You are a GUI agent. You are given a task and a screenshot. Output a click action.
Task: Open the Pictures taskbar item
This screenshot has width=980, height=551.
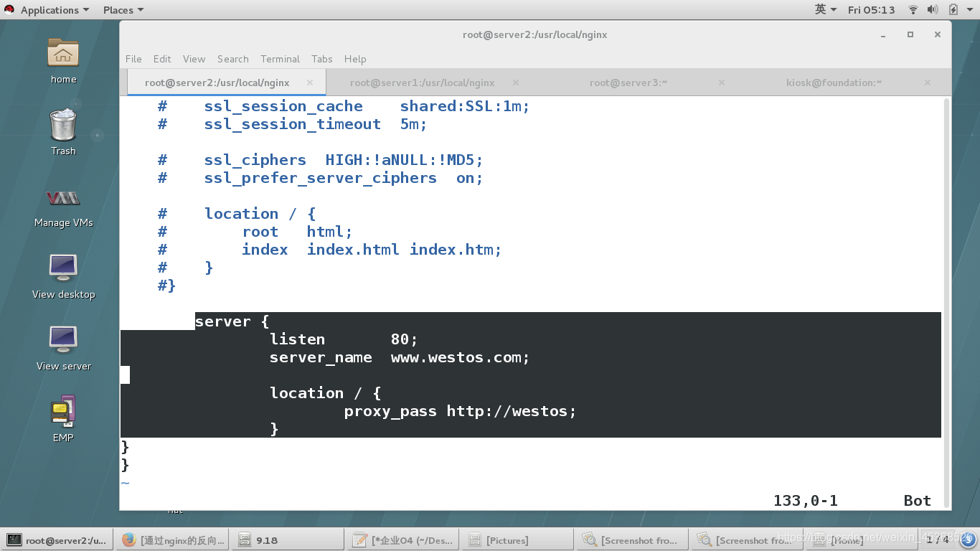(518, 540)
